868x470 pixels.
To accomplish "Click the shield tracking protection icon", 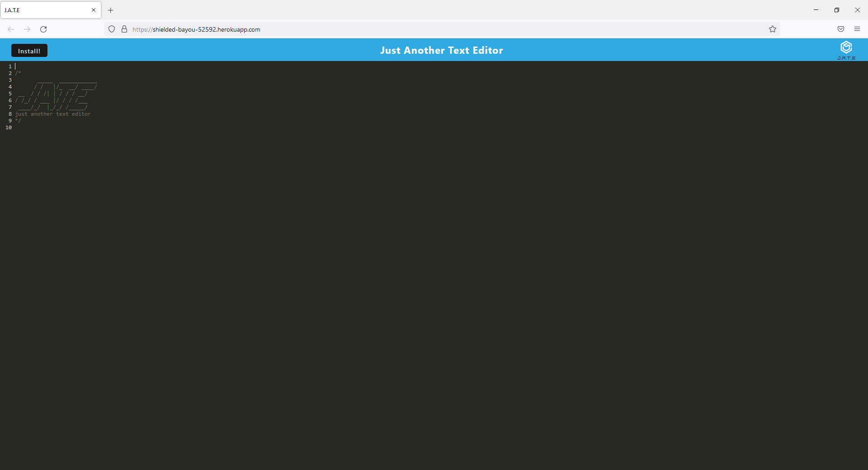I will click(x=111, y=29).
